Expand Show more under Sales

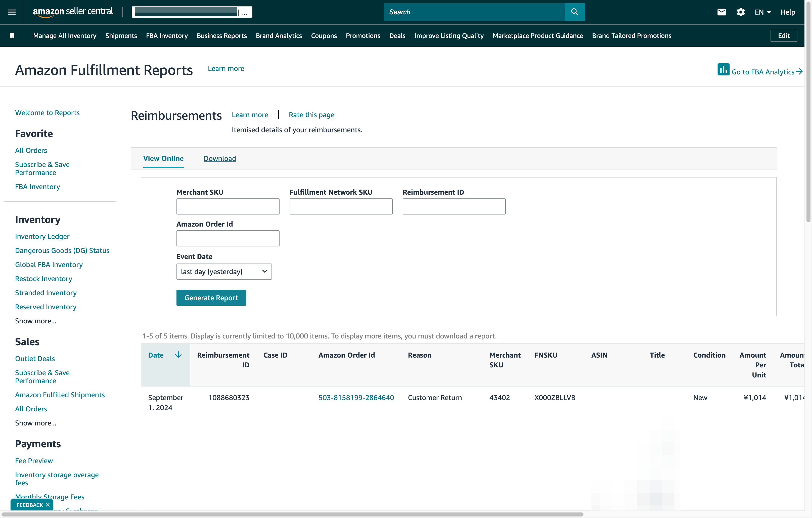pos(36,423)
